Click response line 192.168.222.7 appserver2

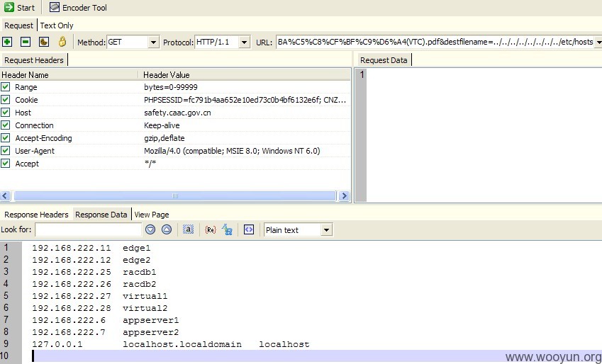click(x=105, y=332)
